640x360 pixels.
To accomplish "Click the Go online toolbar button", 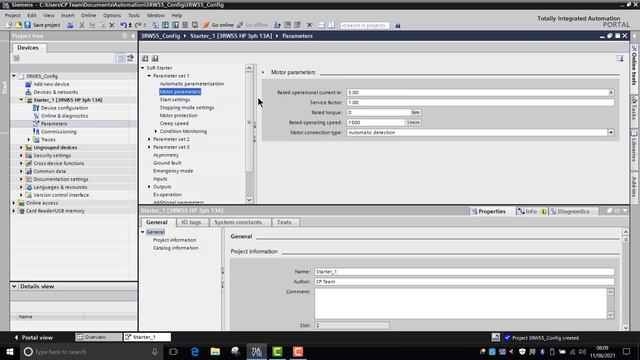I will [x=218, y=25].
